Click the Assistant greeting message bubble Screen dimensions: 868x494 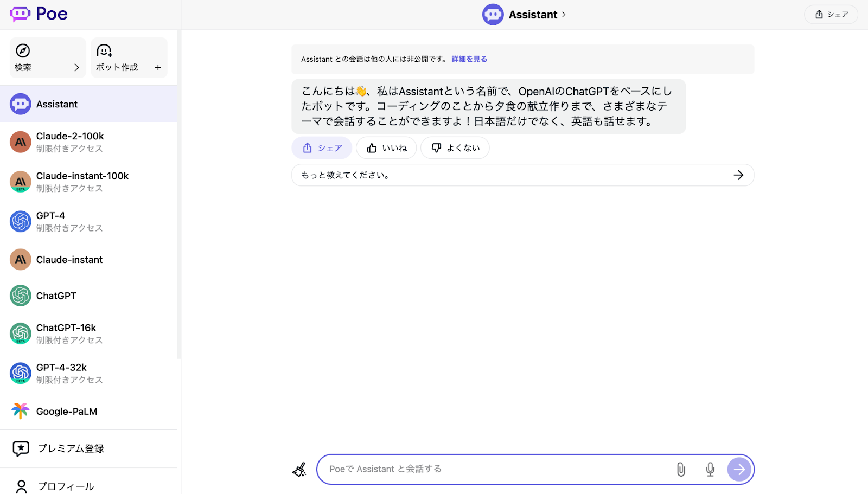point(488,106)
